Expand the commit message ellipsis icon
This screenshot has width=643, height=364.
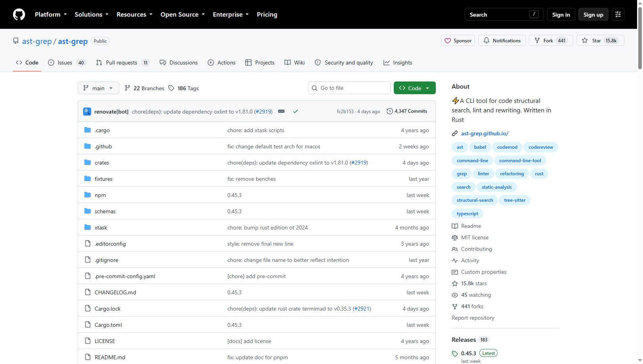(x=281, y=112)
